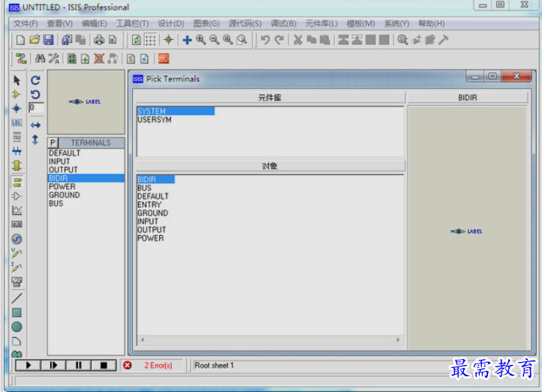Click the Save design toolbar icon
Screen dimensions: 542x392
click(48, 40)
